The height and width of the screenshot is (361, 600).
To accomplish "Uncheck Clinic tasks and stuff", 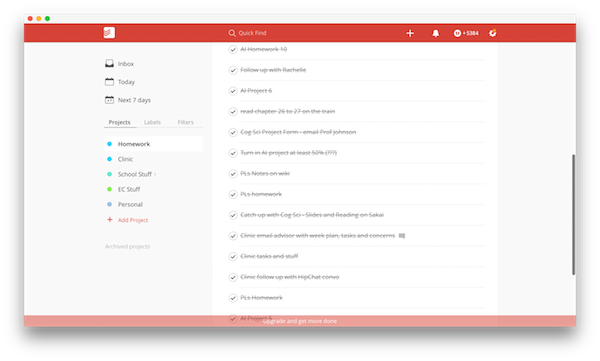I will tap(233, 256).
